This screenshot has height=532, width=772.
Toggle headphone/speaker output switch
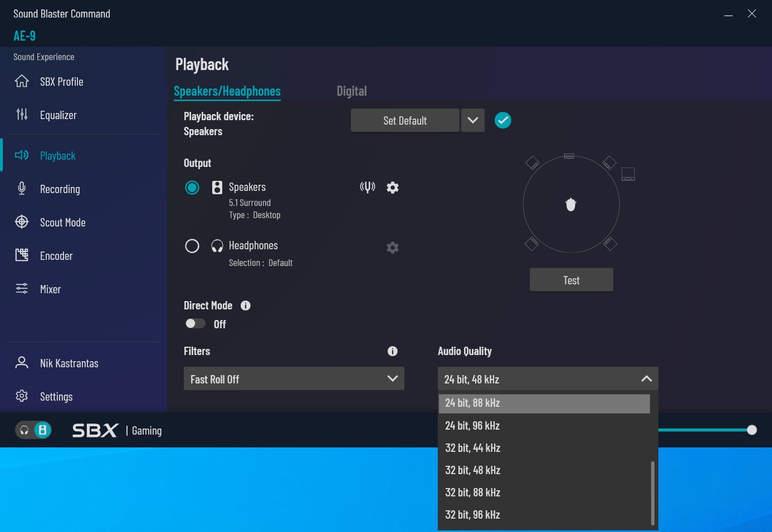(x=33, y=430)
